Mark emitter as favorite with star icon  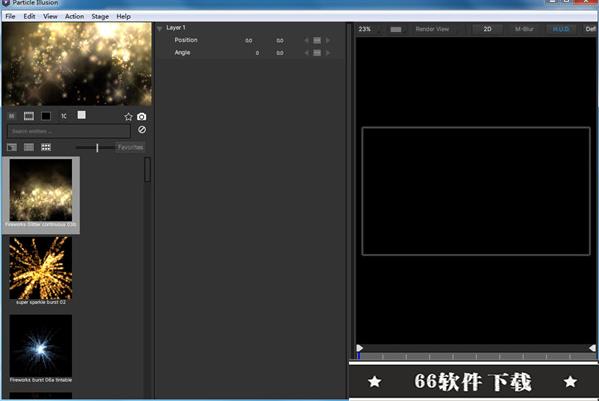click(x=128, y=116)
